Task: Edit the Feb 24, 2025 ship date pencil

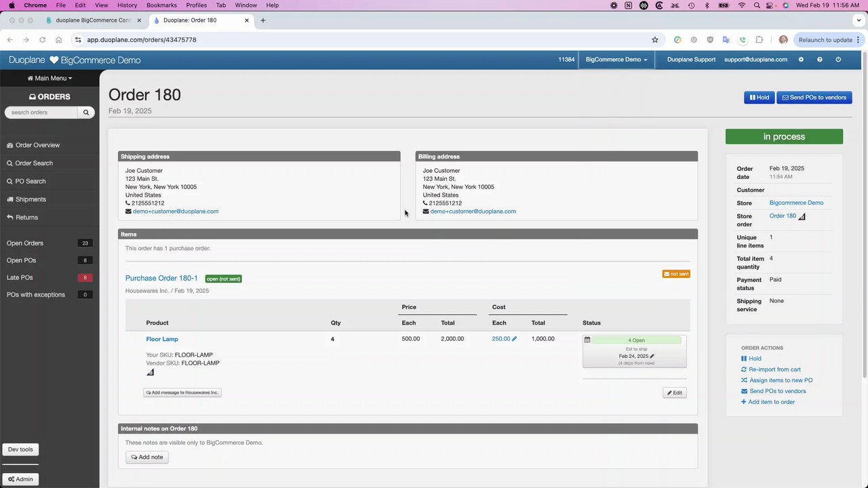Action: pos(652,356)
